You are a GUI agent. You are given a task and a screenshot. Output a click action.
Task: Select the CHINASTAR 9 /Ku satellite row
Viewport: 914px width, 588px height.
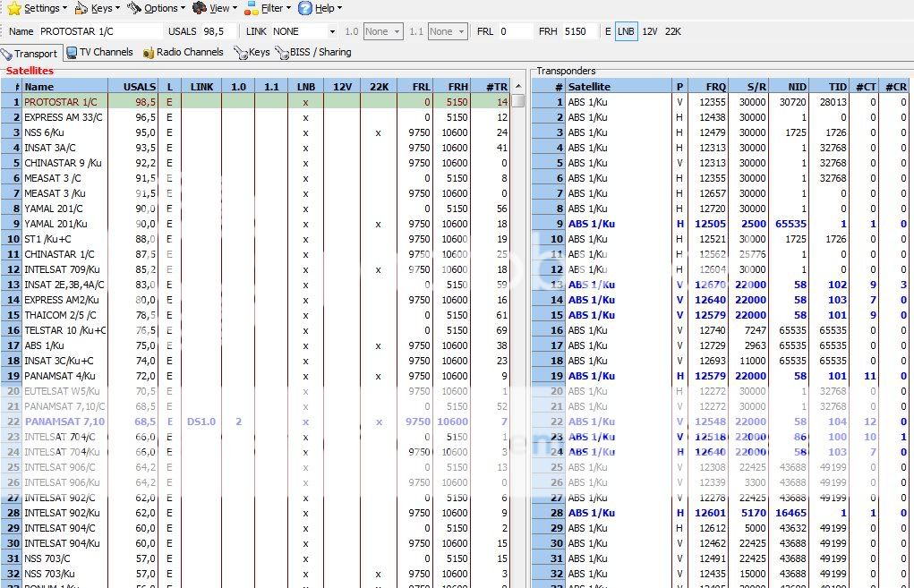pyautogui.click(x=257, y=163)
